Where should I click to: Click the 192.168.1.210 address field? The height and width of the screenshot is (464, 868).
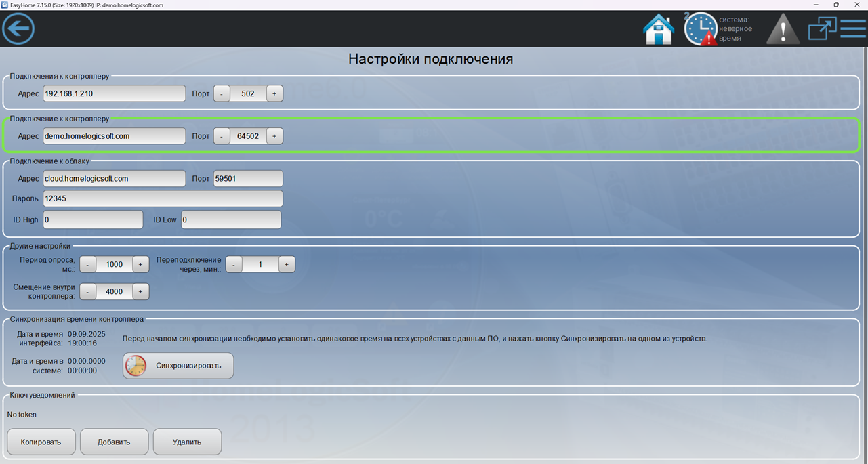coord(114,93)
